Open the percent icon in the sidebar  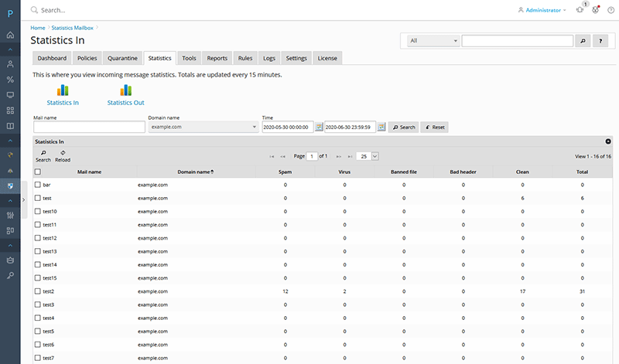[x=10, y=80]
